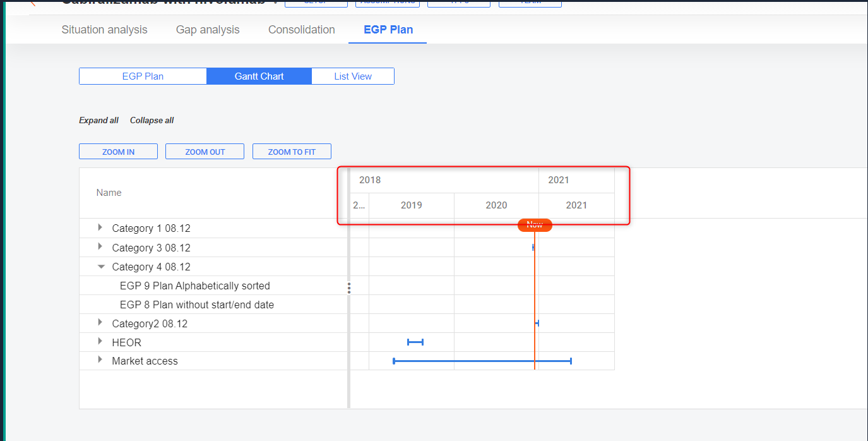868x441 pixels.
Task: Open the Gap analysis tab
Action: point(208,30)
